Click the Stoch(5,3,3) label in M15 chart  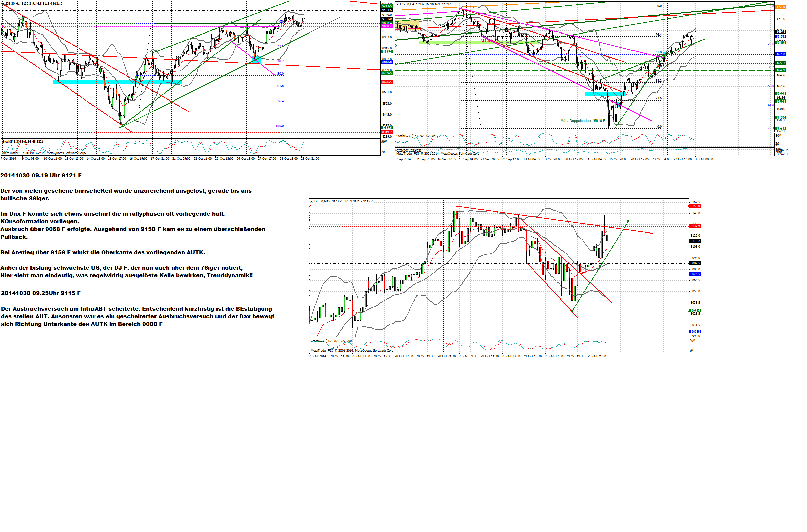click(319, 341)
